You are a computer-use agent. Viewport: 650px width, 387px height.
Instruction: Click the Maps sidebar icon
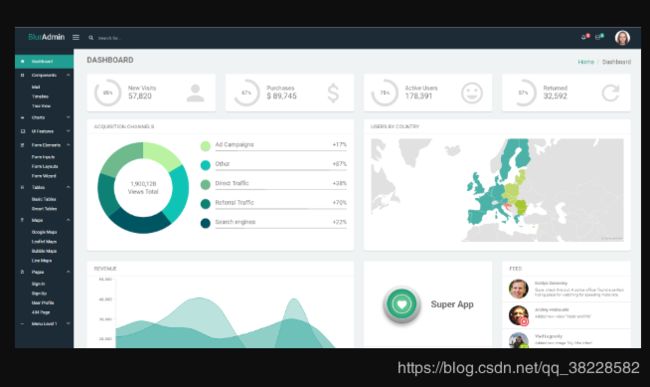(x=22, y=220)
